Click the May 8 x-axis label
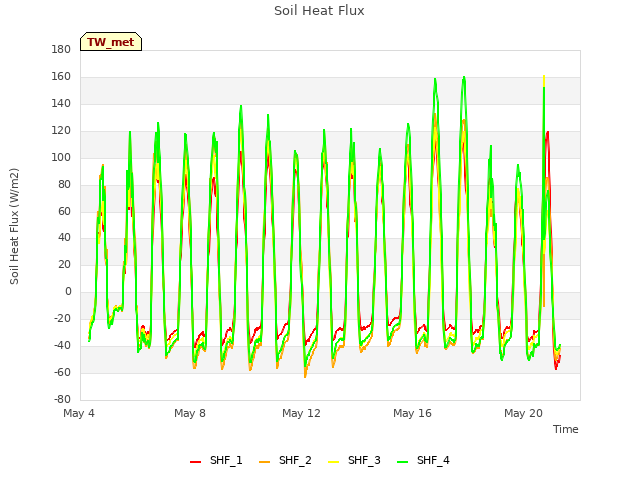 [190, 413]
